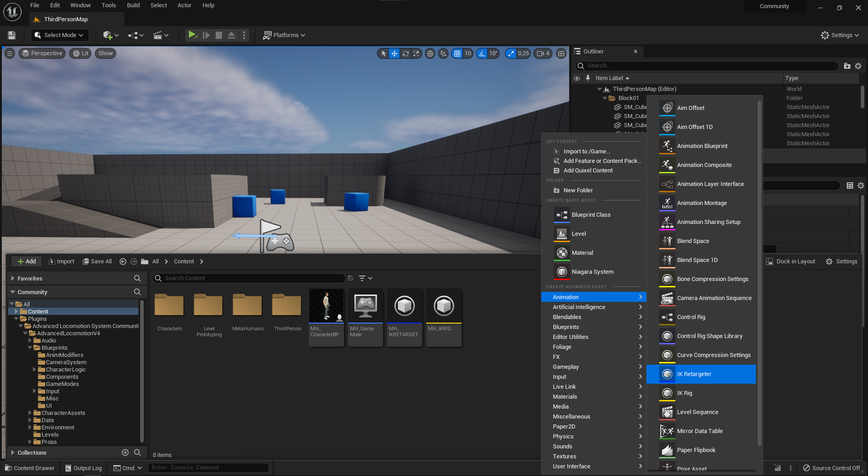
Task: Pick the Blend Space asset type
Action: coord(701,241)
